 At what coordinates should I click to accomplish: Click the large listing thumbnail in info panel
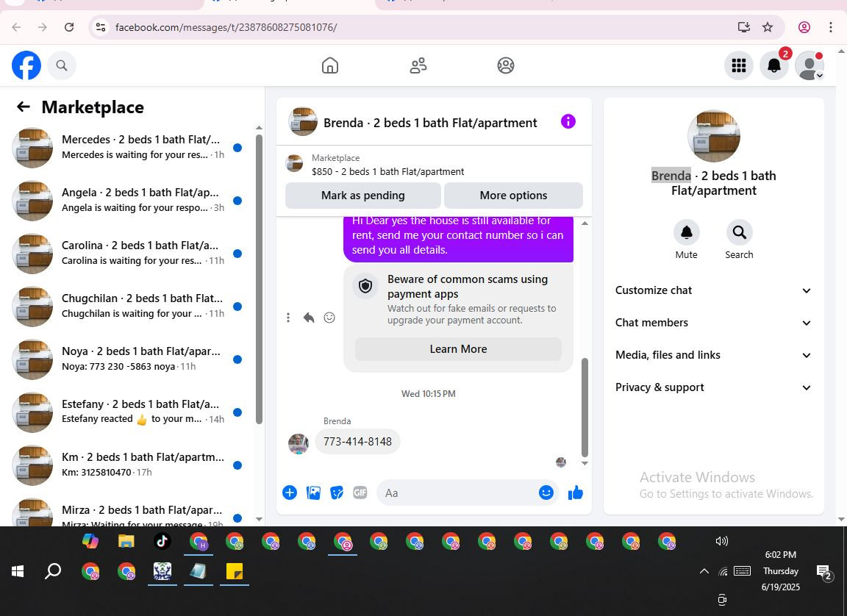pos(714,135)
